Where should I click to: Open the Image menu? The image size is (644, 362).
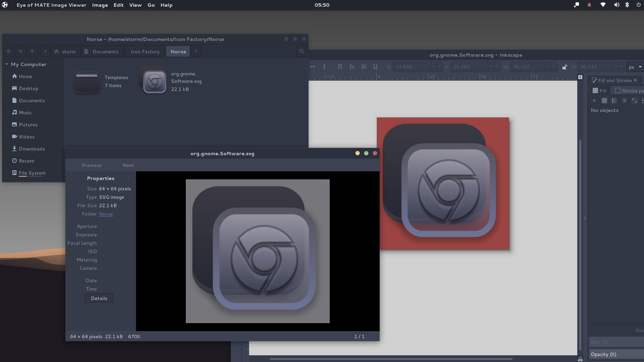[100, 5]
